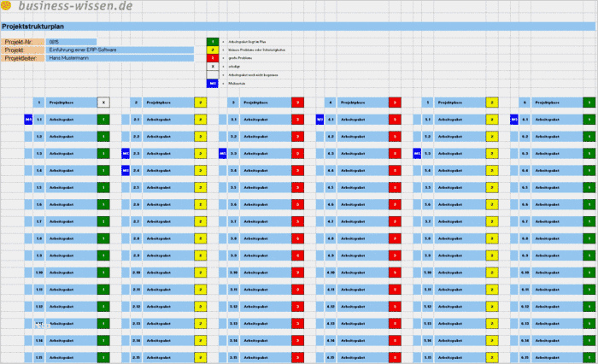Screen dimensions: 598x364
Task: Click the Projektleiter field 'Hans Mustermann'
Action: tap(120, 58)
